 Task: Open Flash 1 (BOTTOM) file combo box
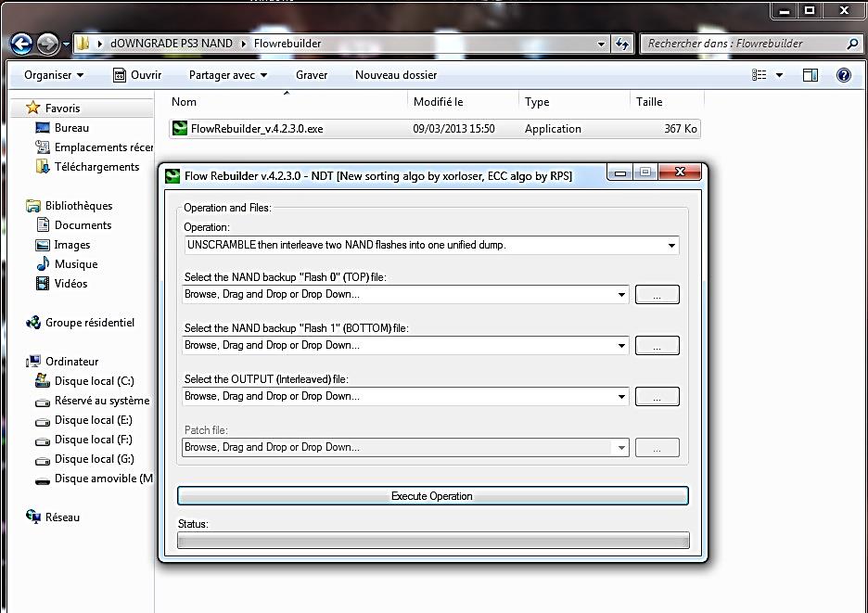click(x=405, y=345)
